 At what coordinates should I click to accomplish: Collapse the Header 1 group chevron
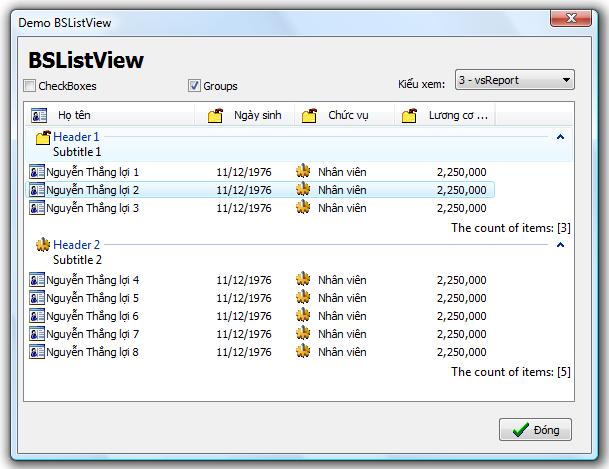560,137
